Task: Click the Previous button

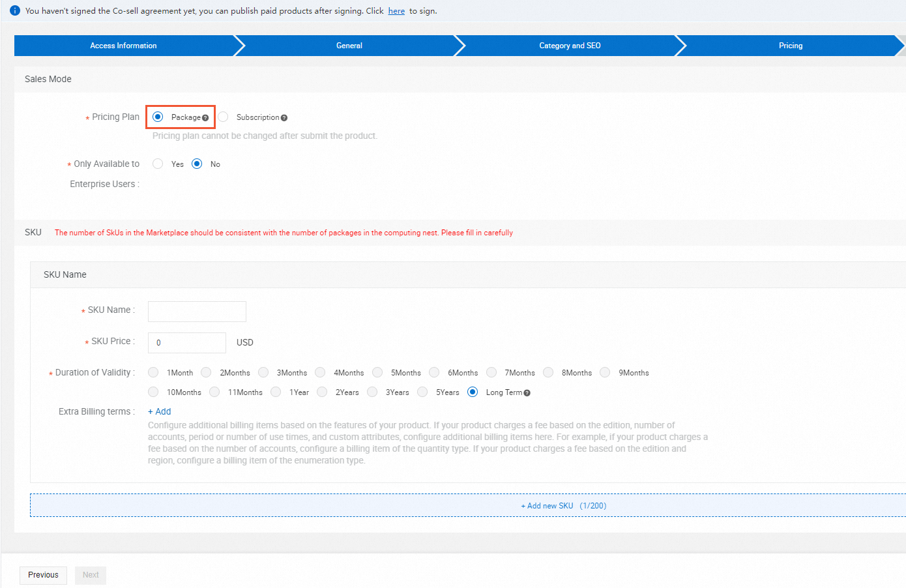Action: pos(43,575)
